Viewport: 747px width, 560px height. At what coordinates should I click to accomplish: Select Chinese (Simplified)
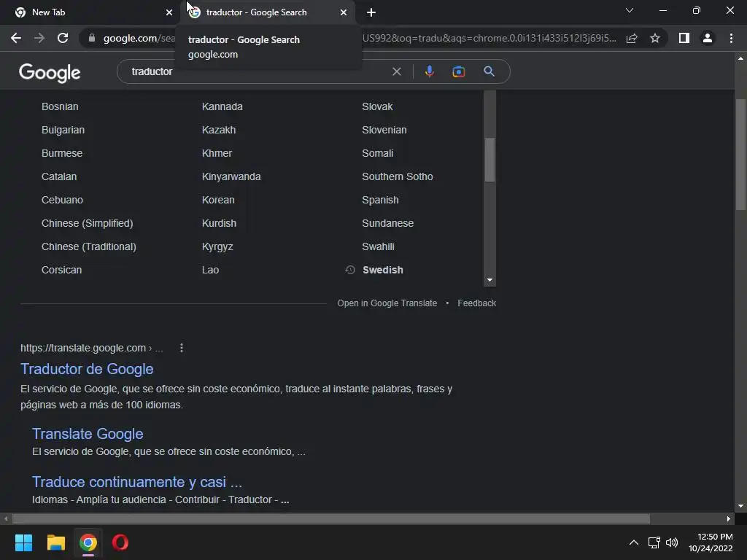(88, 223)
